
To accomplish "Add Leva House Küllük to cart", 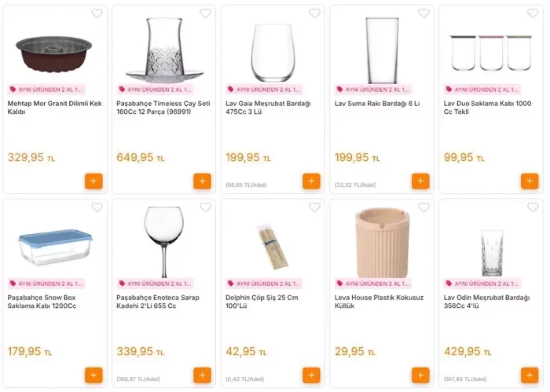I will [x=421, y=375].
